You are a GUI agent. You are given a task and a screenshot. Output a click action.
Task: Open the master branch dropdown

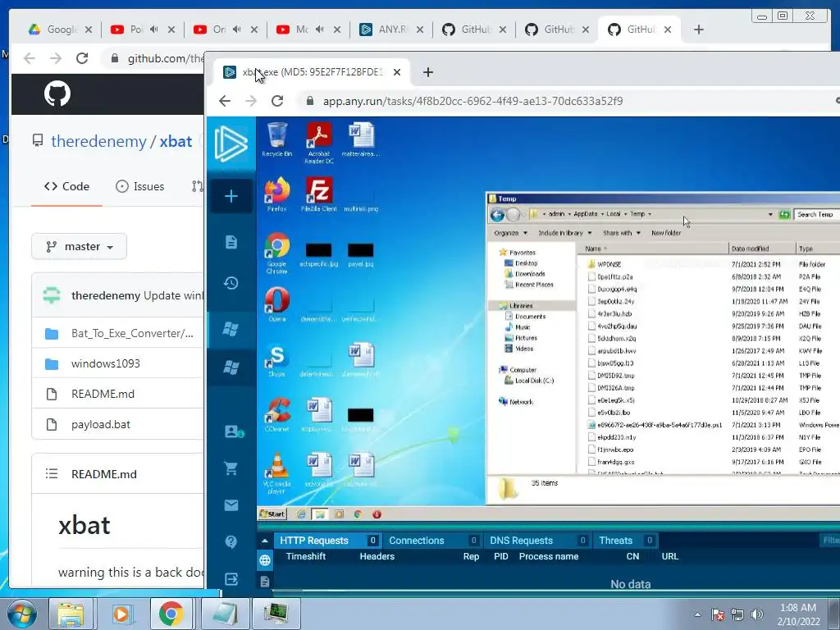(80, 246)
